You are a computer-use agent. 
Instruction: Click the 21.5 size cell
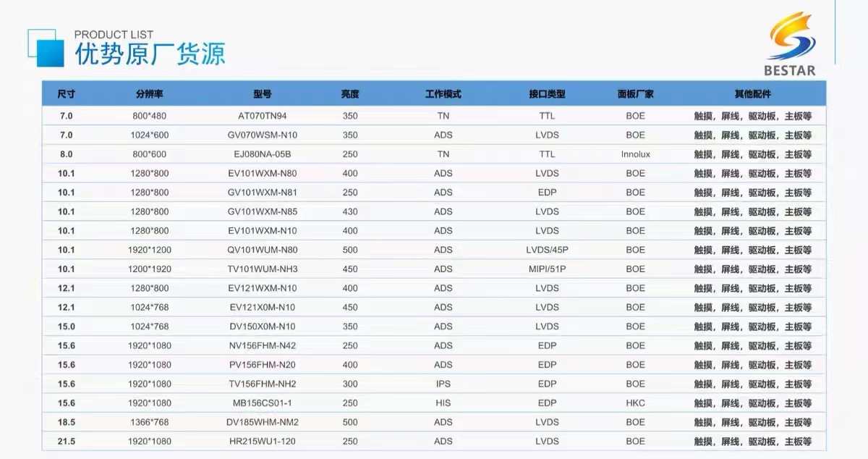[x=67, y=442]
